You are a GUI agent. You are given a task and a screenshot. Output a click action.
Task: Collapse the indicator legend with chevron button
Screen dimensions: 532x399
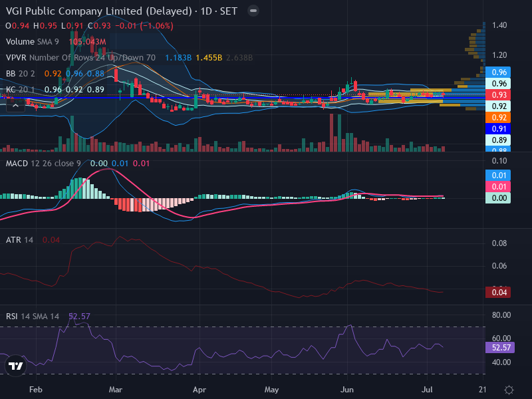coord(15,106)
